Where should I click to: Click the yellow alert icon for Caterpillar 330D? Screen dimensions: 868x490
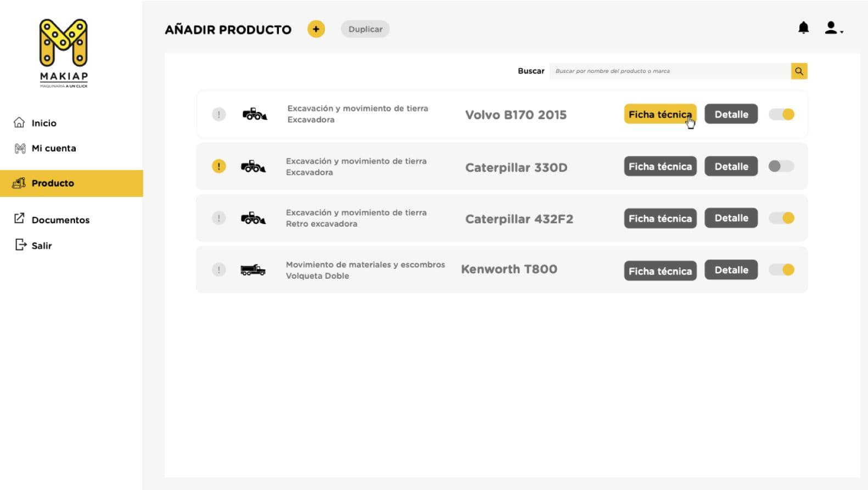point(219,166)
